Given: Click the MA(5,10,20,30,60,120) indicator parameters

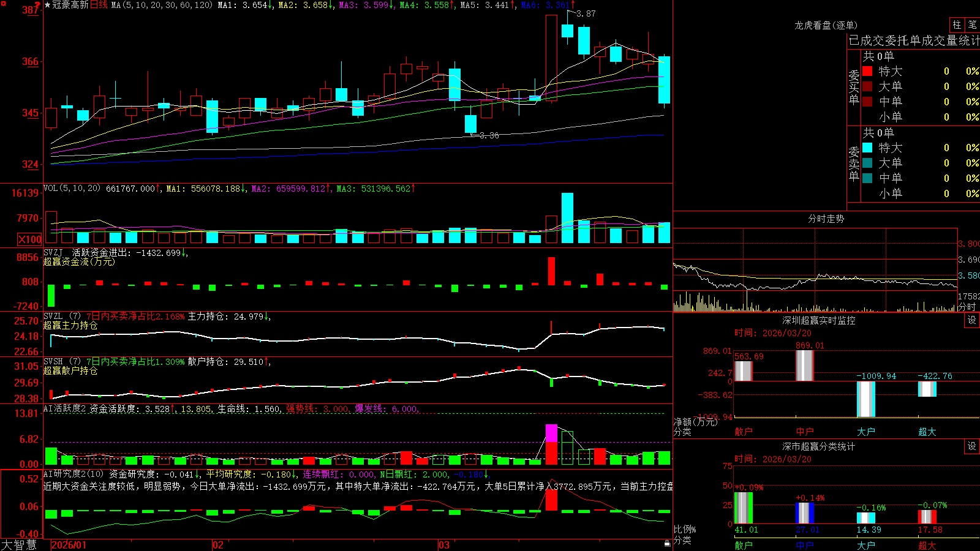Looking at the screenshot, I should [x=162, y=5].
